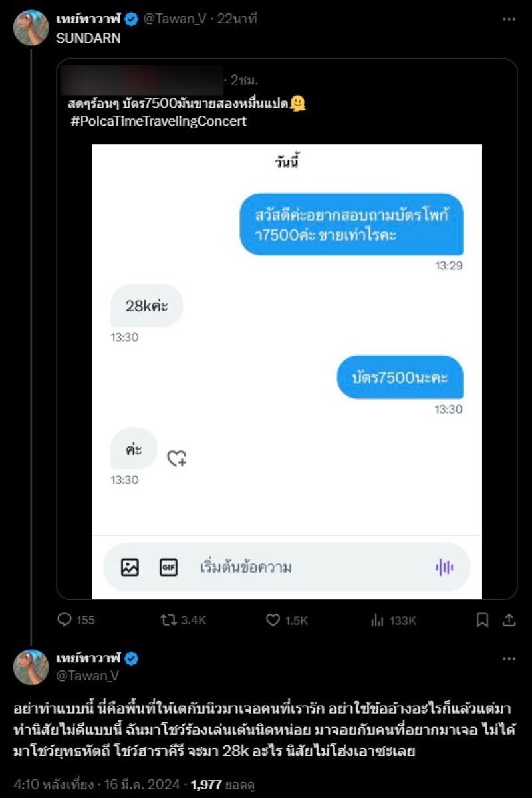Like the tweet with 1.5K likes

[273, 620]
